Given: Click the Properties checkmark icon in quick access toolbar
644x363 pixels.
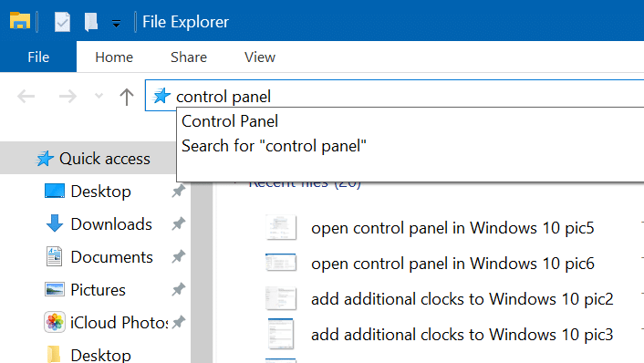Looking at the screenshot, I should tap(62, 22).
